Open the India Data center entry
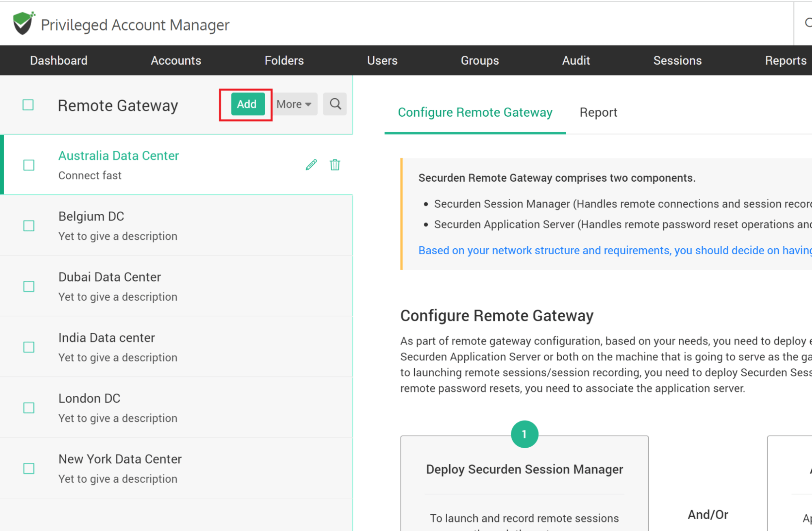Viewport: 812px width, 531px height. coord(106,338)
